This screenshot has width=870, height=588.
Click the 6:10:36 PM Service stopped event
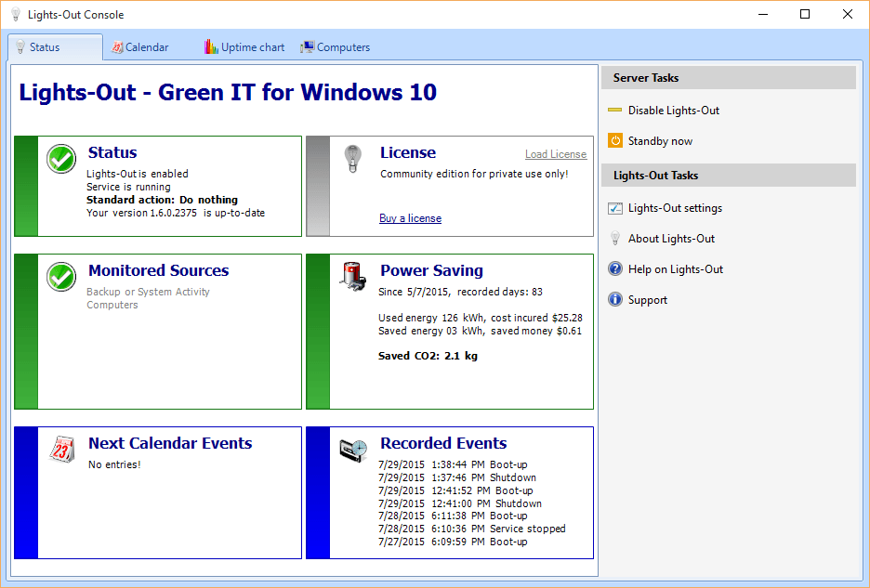coord(472,529)
